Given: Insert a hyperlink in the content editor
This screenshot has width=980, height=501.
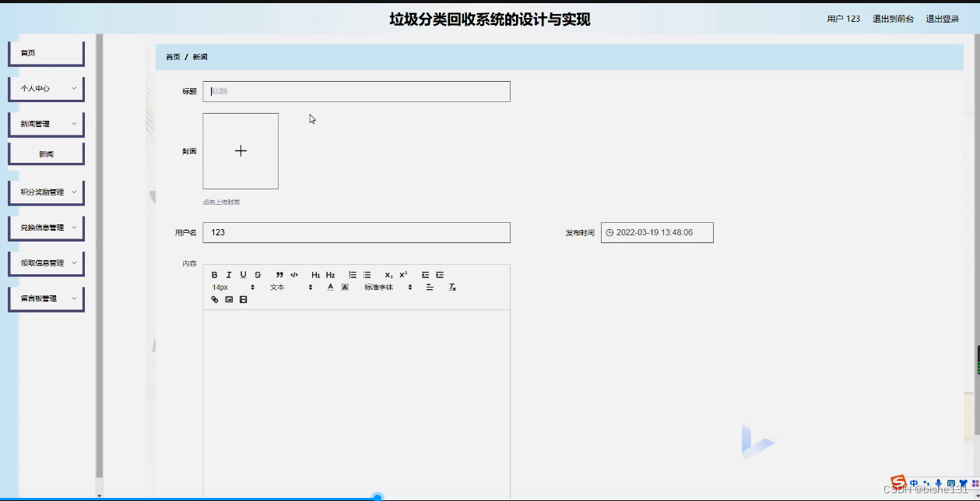Looking at the screenshot, I should click(x=214, y=299).
